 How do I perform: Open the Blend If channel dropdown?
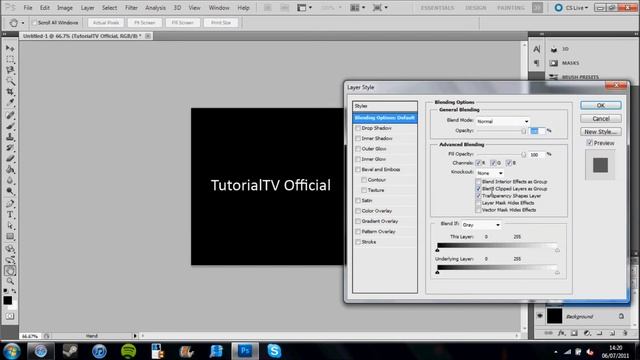[481, 225]
